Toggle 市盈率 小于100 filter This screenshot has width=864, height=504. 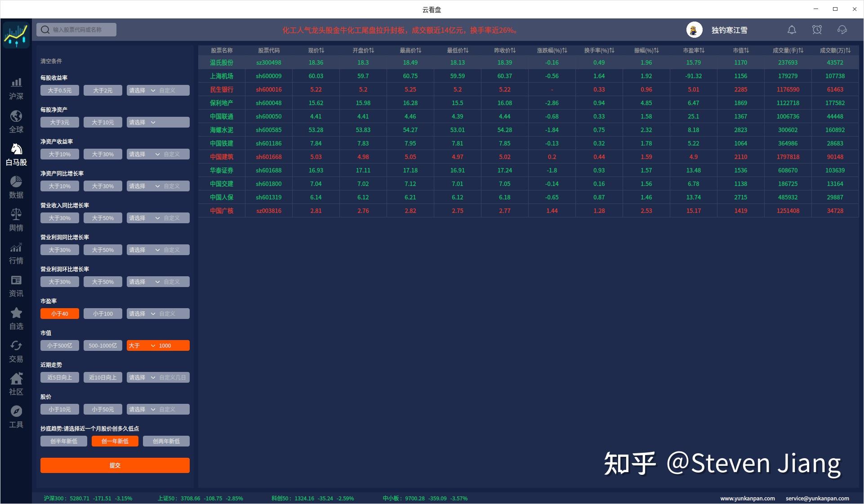click(x=103, y=314)
